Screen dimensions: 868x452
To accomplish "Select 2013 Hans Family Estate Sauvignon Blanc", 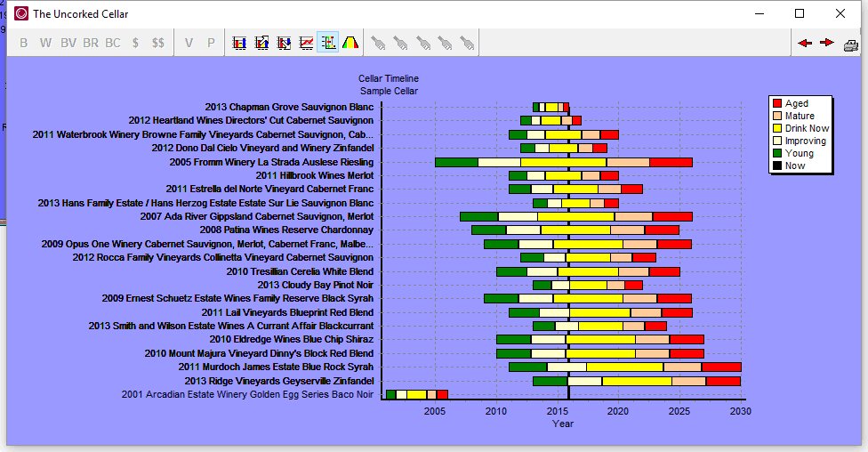I will tap(205, 203).
